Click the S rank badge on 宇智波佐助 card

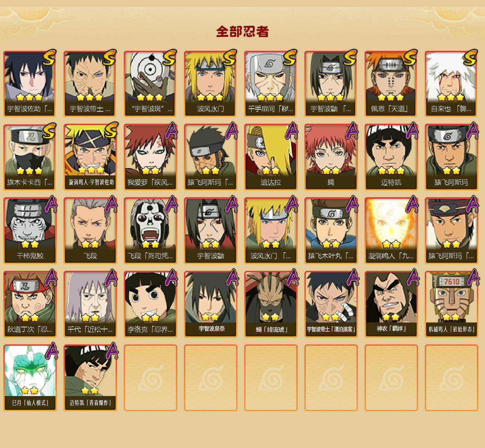tap(49, 58)
